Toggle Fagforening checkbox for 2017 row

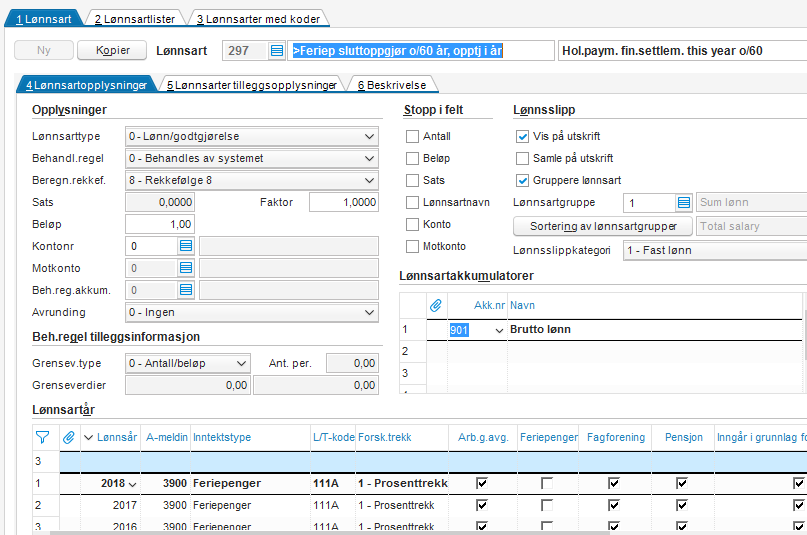pyautogui.click(x=613, y=505)
